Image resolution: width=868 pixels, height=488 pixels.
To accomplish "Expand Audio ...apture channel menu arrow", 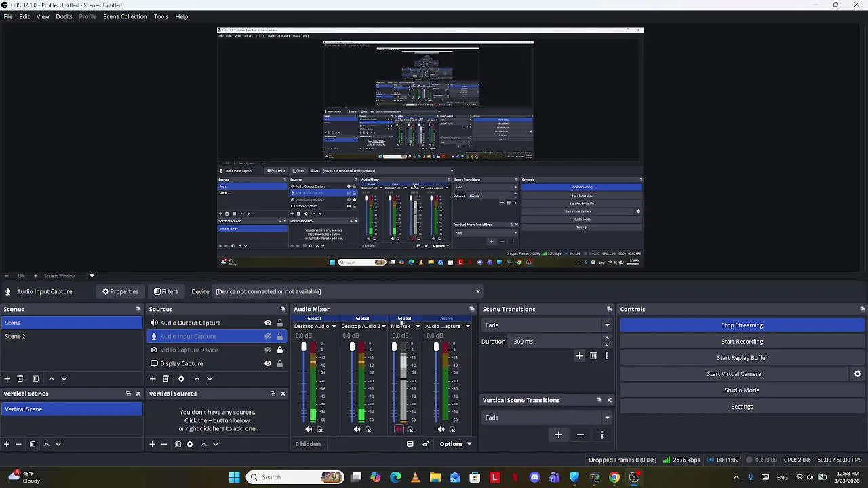I will click(467, 327).
